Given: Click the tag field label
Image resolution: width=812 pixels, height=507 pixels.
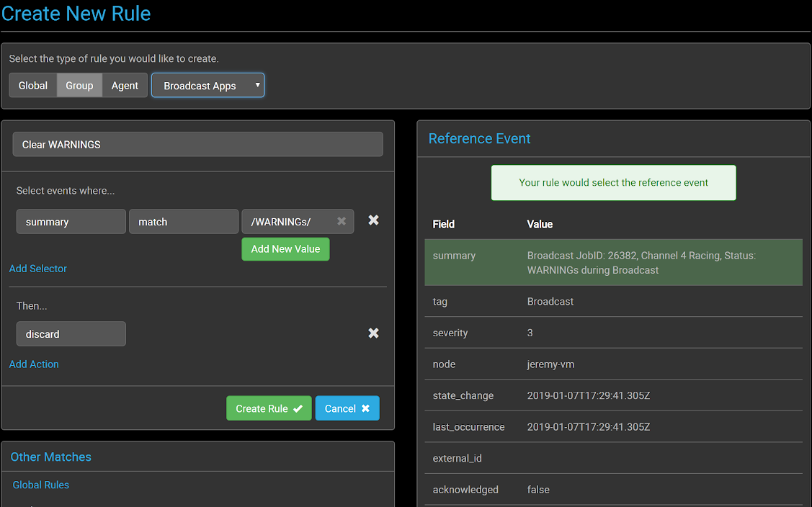Looking at the screenshot, I should pos(440,302).
